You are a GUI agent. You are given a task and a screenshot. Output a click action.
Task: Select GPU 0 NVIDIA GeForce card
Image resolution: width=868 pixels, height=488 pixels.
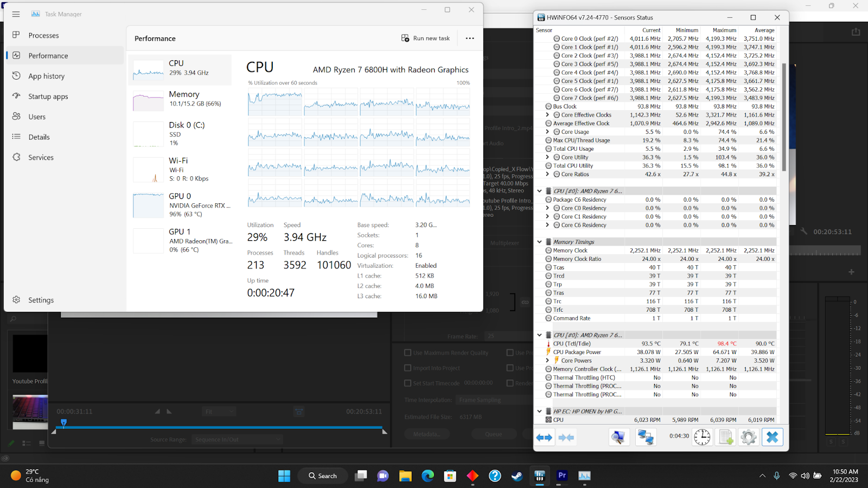pos(180,206)
